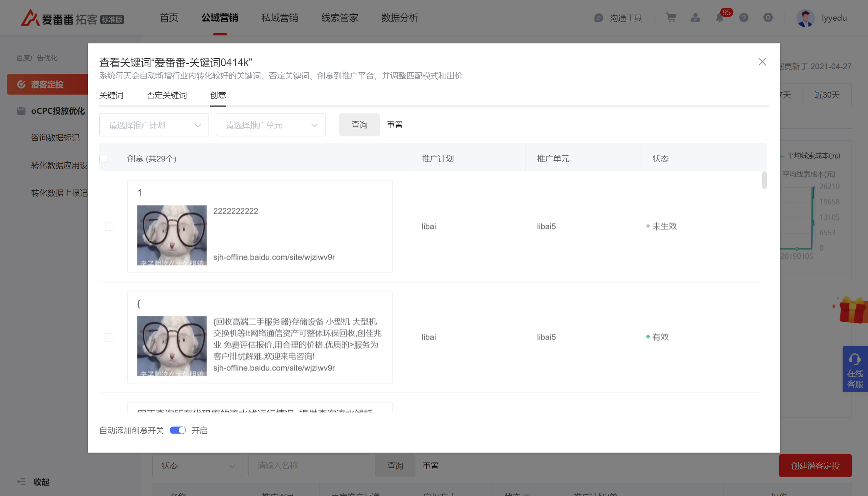The width and height of the screenshot is (868, 496).
Task: Open the shopping cart icon
Action: 671,18
